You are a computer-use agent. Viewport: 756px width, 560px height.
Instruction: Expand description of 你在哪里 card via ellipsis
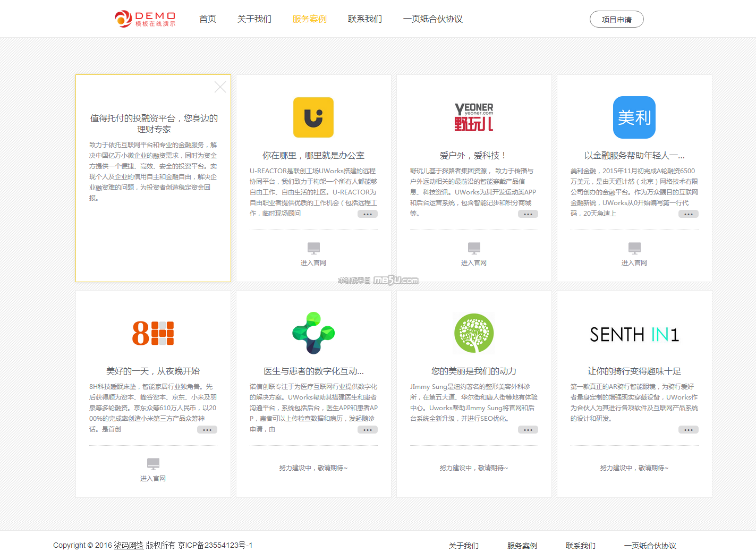pos(367,214)
